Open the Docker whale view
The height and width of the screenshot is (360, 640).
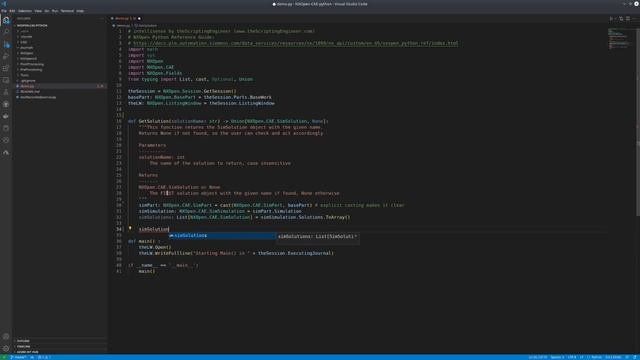point(6,116)
